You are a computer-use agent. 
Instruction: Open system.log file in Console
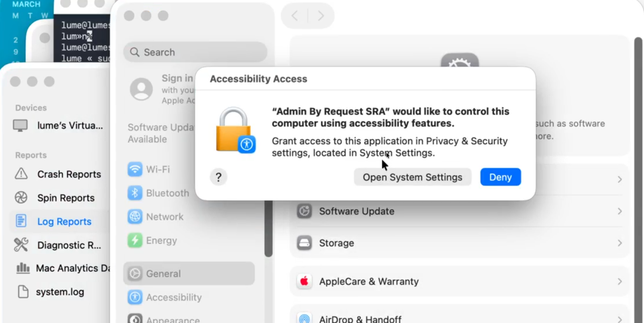pyautogui.click(x=60, y=292)
